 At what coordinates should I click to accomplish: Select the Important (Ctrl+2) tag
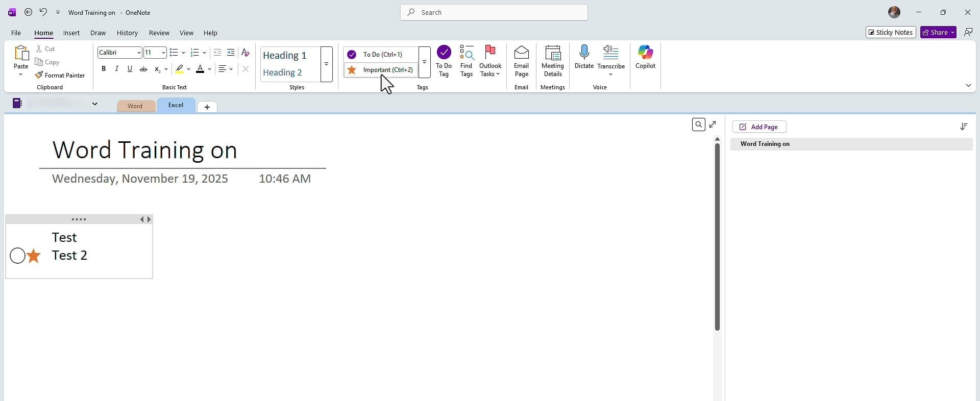coord(381,69)
